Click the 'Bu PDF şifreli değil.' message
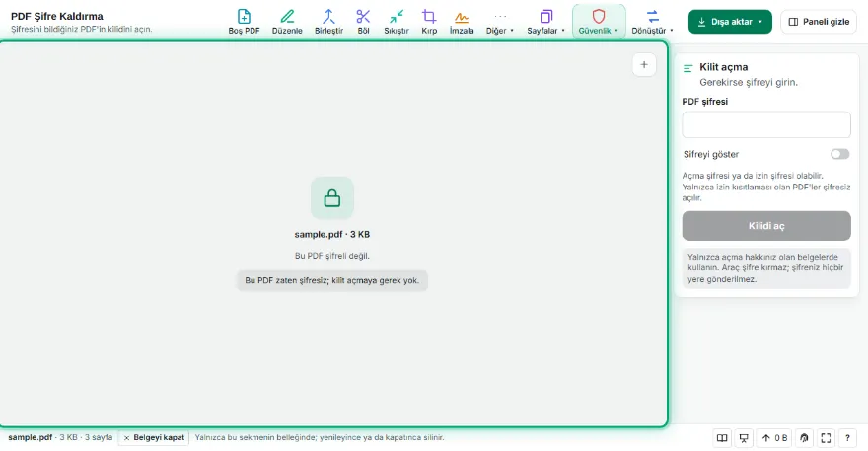 332,256
